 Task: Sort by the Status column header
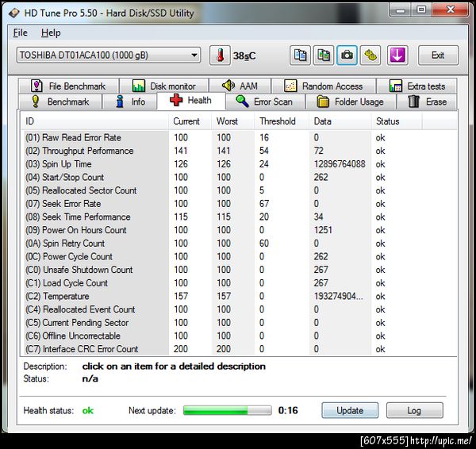click(397, 121)
